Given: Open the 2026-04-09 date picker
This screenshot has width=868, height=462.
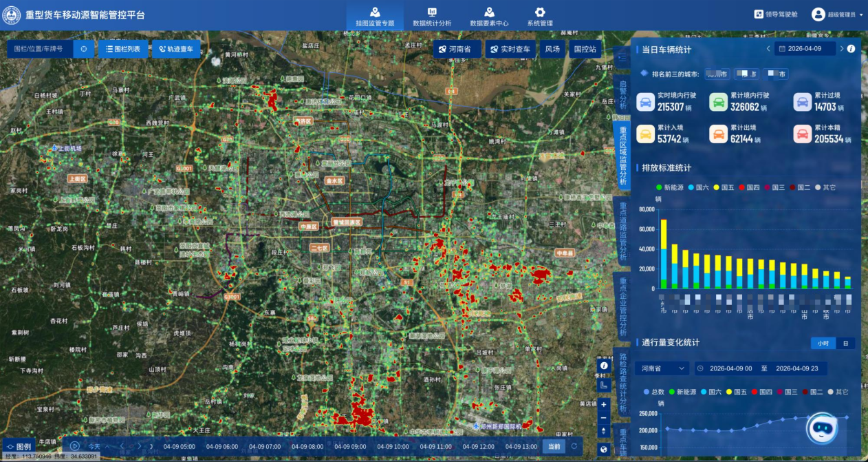Looking at the screenshot, I should 805,49.
